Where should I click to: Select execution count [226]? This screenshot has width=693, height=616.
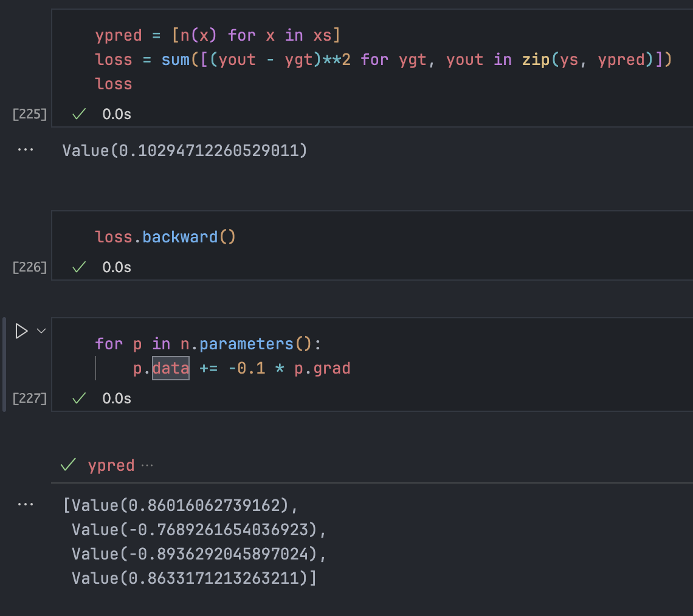click(30, 267)
